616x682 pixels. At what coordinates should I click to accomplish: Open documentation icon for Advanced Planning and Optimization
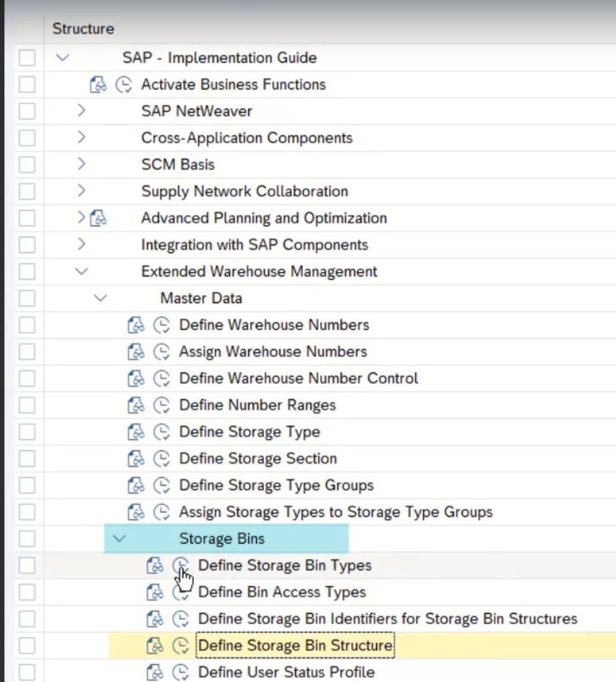point(98,218)
